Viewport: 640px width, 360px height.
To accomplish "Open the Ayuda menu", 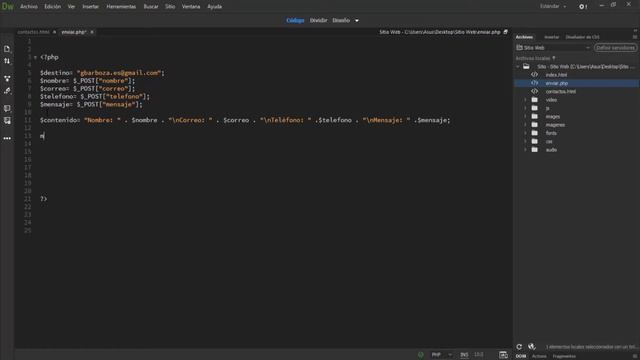I will [x=214, y=7].
